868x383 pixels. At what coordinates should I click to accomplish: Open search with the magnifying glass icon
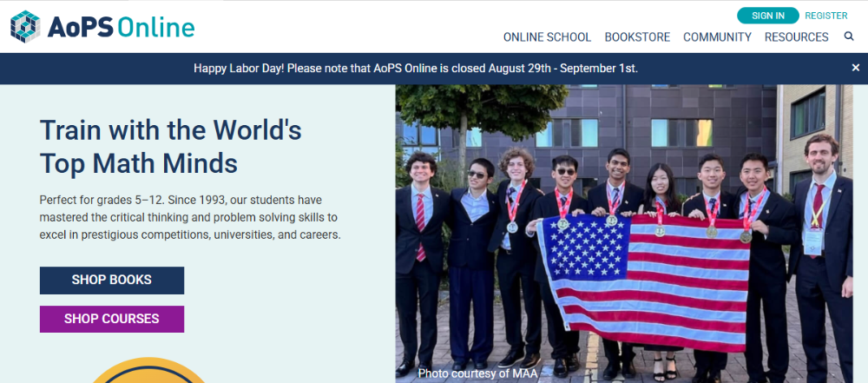[849, 36]
